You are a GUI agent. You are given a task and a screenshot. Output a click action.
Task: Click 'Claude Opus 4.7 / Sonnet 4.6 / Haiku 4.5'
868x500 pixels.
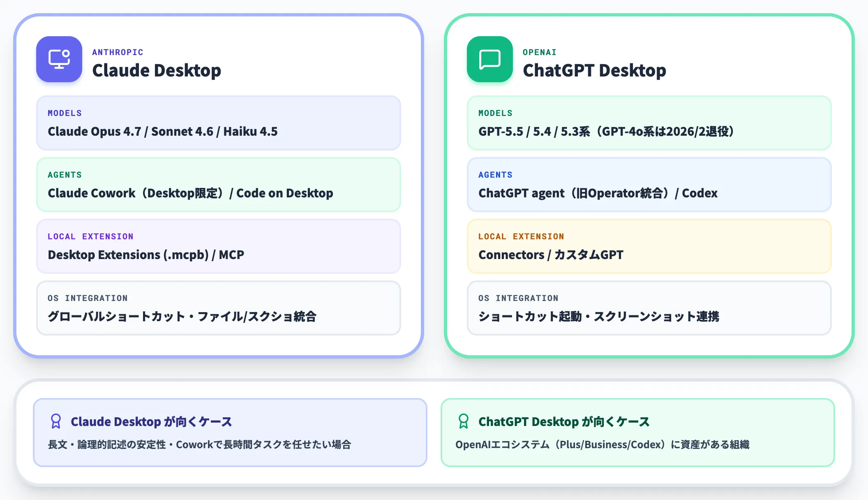(x=163, y=132)
